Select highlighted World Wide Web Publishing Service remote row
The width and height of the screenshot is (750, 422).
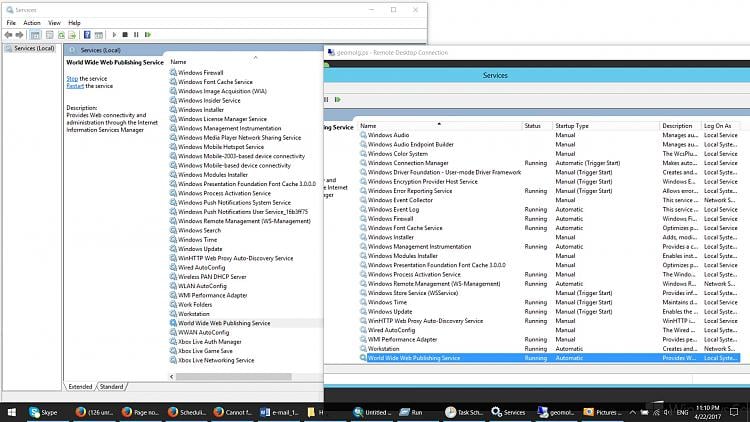pos(549,358)
